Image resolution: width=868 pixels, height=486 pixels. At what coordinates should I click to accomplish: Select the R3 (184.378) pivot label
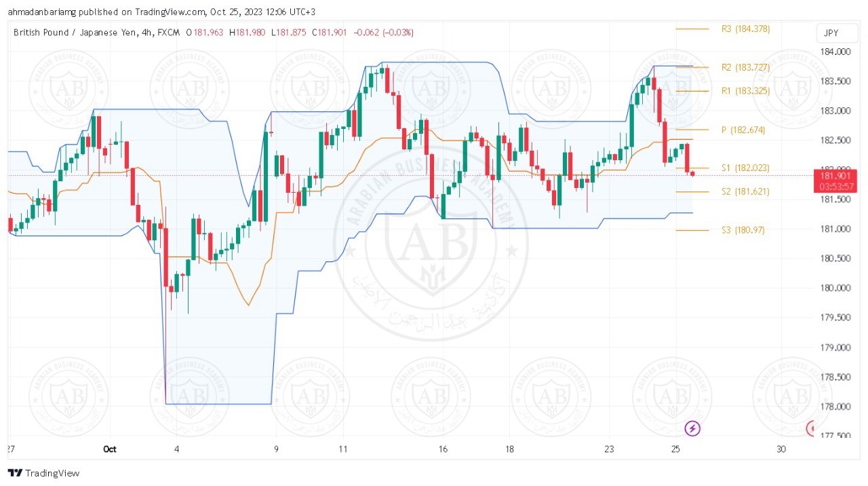pyautogui.click(x=745, y=29)
